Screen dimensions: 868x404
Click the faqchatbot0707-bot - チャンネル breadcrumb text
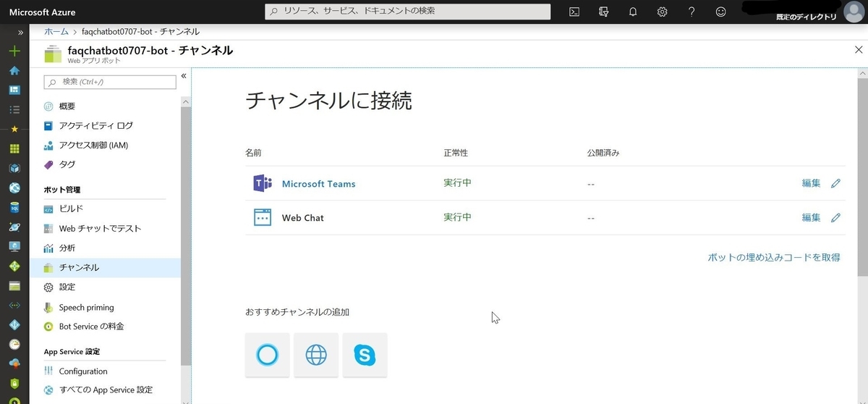[141, 32]
